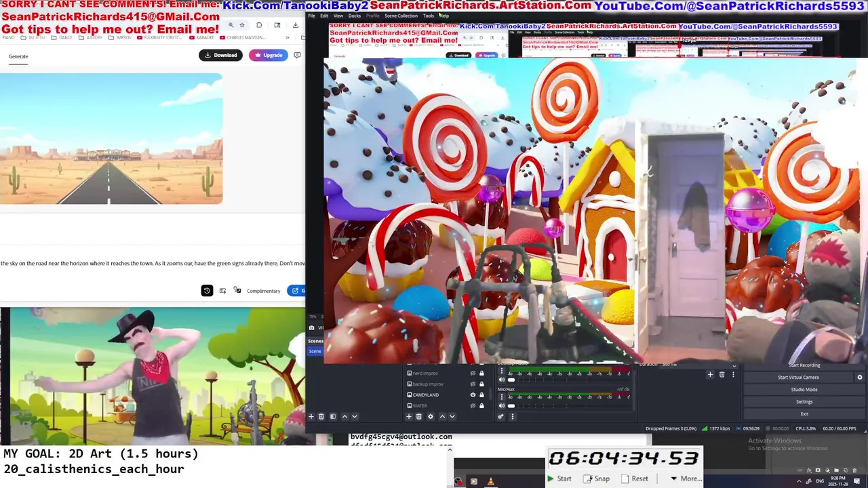Image resolution: width=868 pixels, height=488 pixels.
Task: Mute the Mic/Aux speaker icon
Action: coord(502,406)
